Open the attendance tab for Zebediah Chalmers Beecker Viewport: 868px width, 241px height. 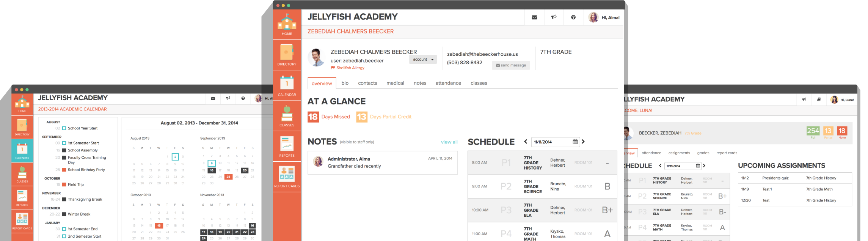pyautogui.click(x=448, y=83)
